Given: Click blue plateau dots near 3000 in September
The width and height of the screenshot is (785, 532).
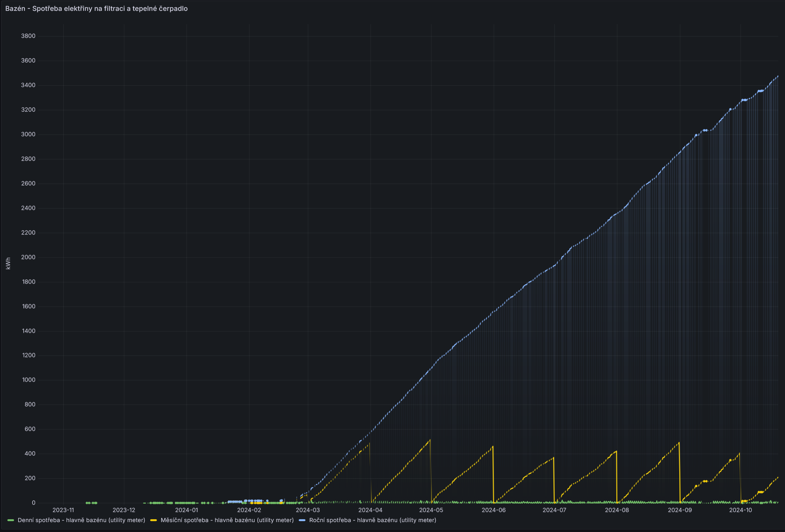Looking at the screenshot, I should [705, 130].
